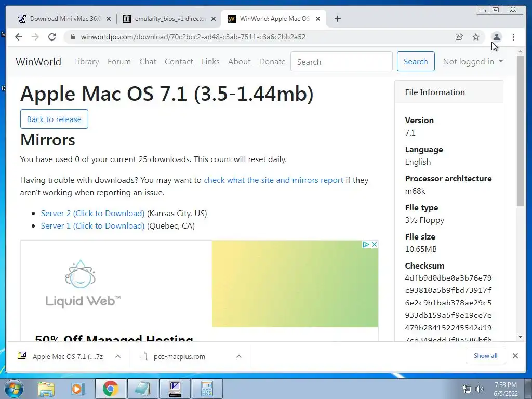Close the Liquid Web advertisement
Image resolution: width=532 pixels, height=399 pixels.
pyautogui.click(x=374, y=244)
